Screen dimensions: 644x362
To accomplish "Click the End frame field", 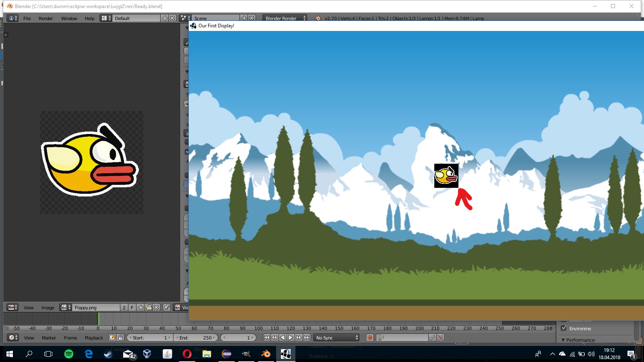I will pos(196,337).
